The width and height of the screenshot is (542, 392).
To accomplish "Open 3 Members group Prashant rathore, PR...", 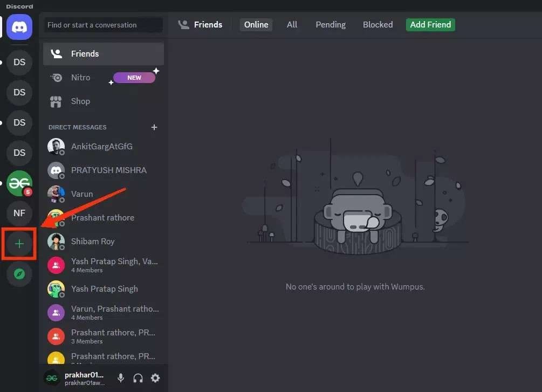I will (104, 336).
